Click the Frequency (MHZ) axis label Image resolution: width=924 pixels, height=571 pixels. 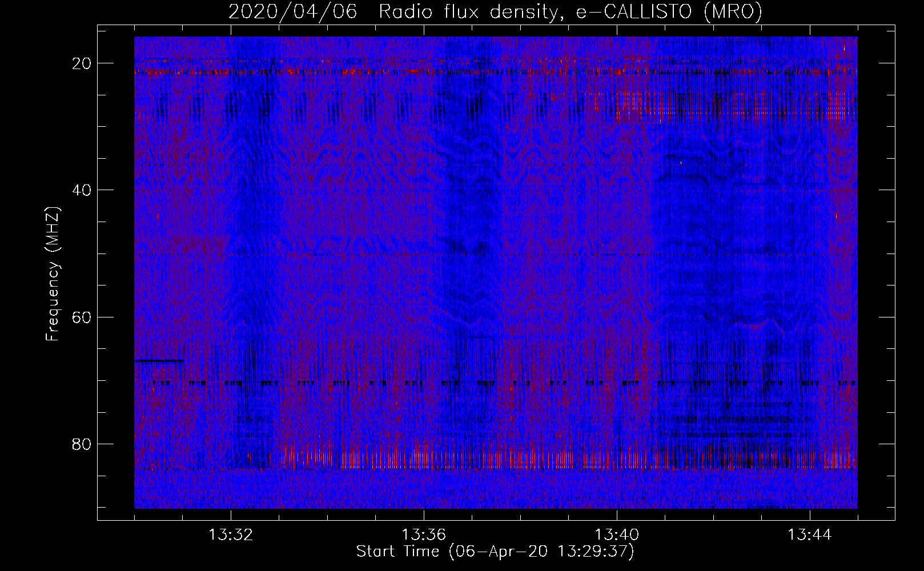pos(52,274)
